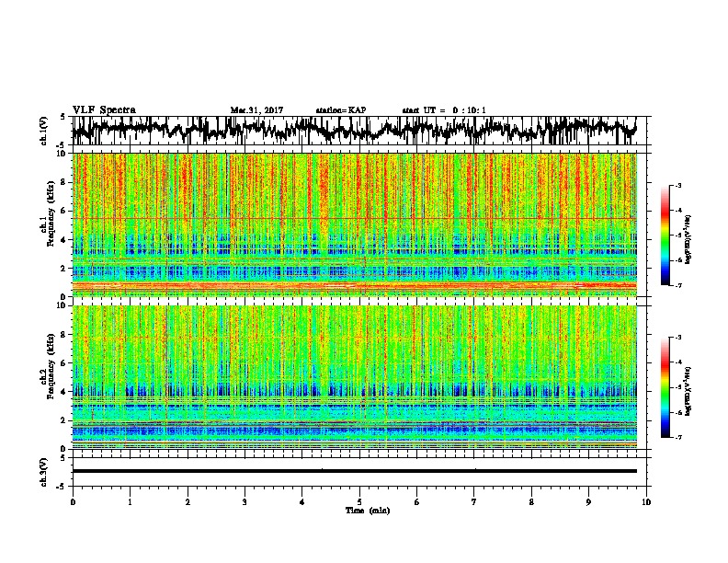
Task: Click the ch.1 frequency tick label "8"
Action: tap(63, 182)
